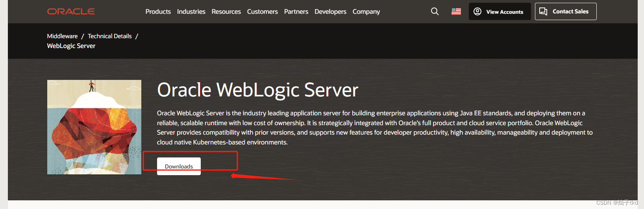The height and width of the screenshot is (209, 644).
Task: Click the Oracle logo
Action: point(71,11)
